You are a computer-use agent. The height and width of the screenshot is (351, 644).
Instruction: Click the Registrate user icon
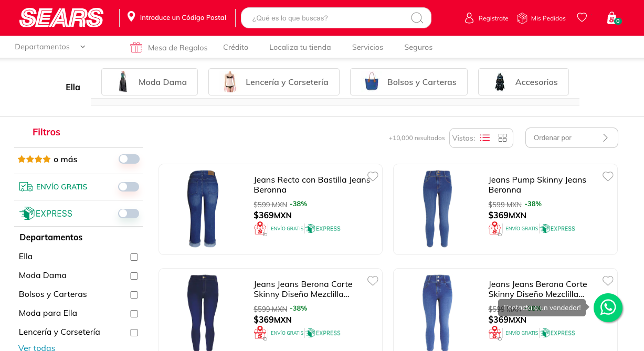click(x=469, y=18)
